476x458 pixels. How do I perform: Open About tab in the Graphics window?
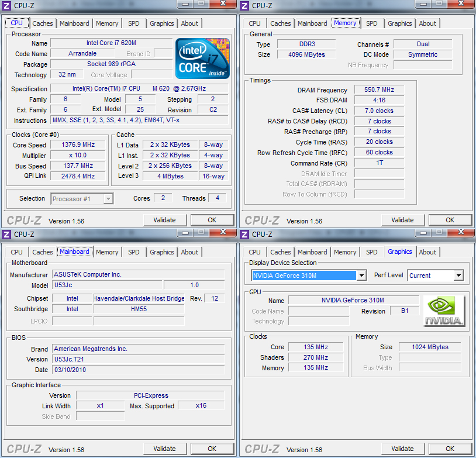pyautogui.click(x=427, y=252)
